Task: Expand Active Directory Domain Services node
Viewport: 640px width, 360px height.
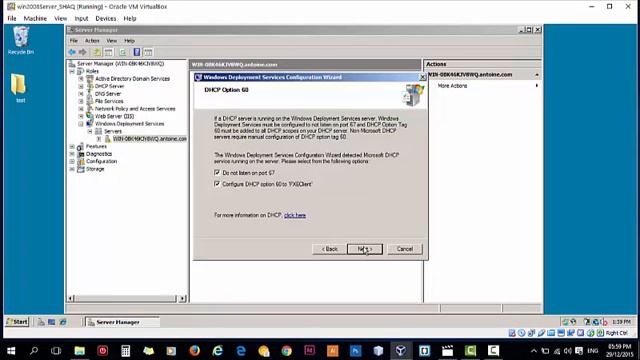Action: [81, 79]
